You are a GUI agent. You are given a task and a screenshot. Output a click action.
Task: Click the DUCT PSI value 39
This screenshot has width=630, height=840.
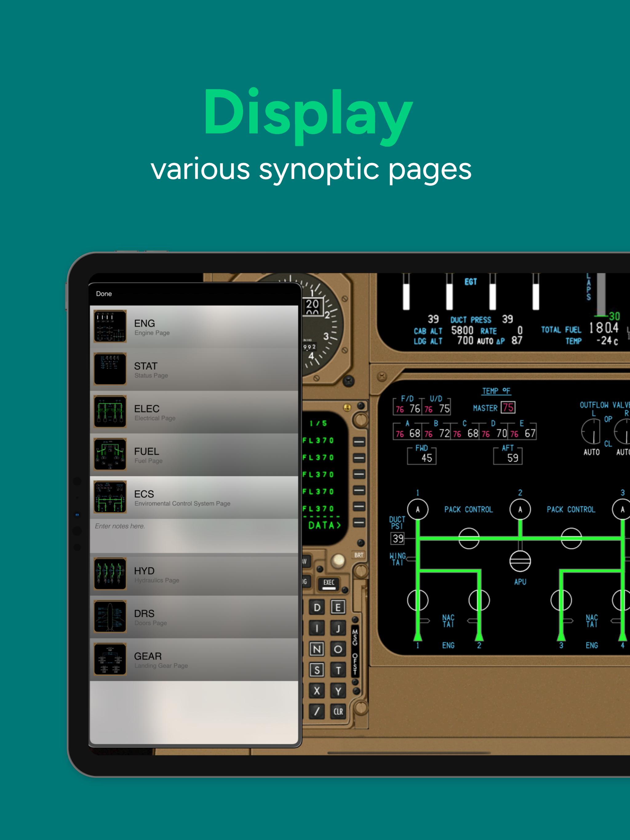398,538
